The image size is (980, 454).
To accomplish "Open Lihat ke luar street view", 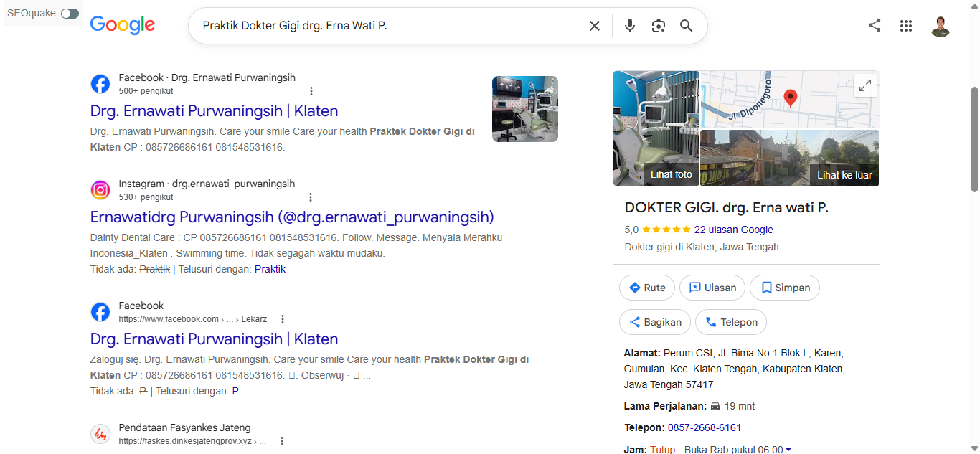I will pos(789,158).
